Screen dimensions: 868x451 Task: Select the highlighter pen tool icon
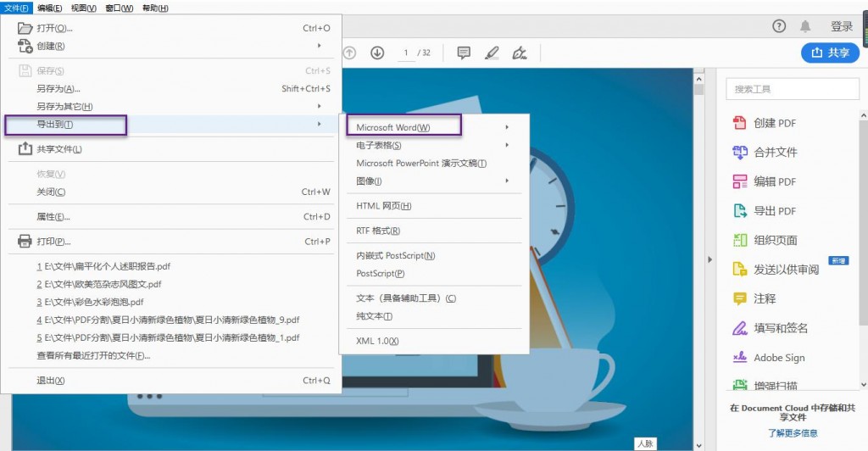tap(492, 53)
